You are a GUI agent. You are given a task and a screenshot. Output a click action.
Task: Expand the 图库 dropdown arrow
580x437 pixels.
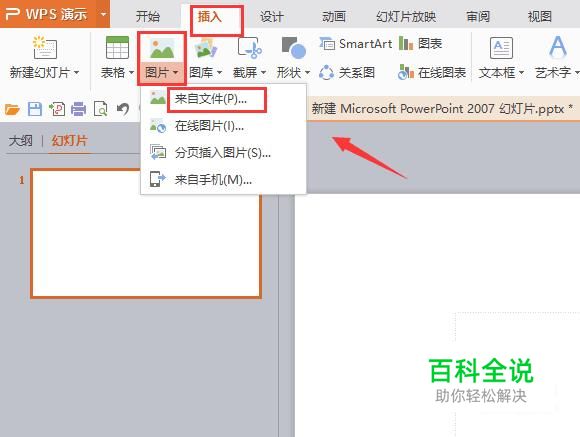219,73
